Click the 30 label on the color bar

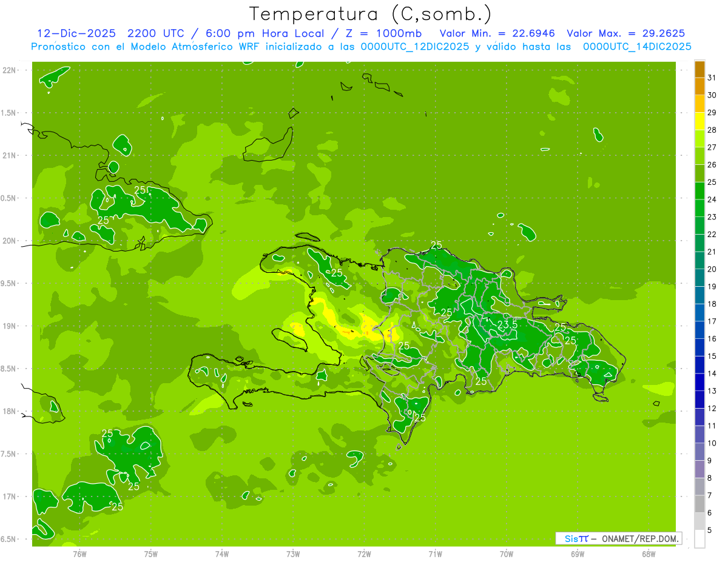point(712,95)
